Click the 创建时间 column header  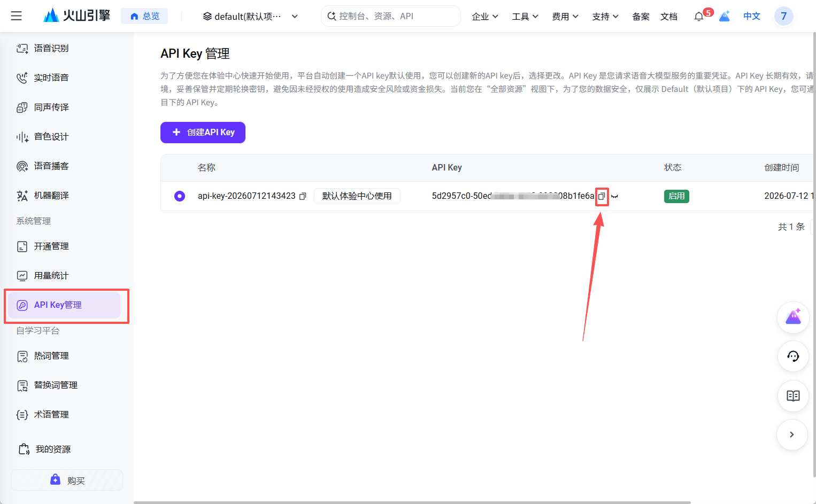tap(781, 168)
